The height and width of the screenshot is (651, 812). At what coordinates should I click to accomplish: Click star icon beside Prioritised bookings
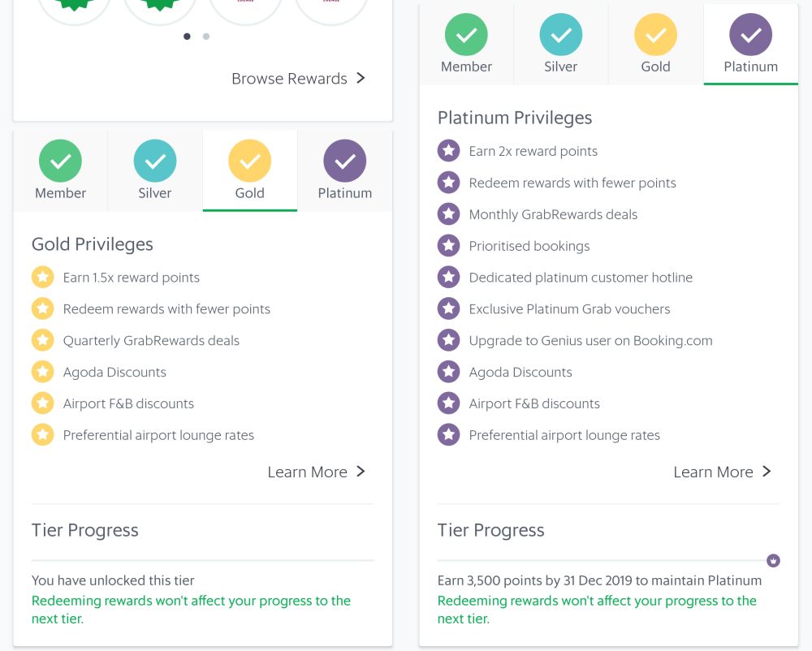click(x=448, y=246)
